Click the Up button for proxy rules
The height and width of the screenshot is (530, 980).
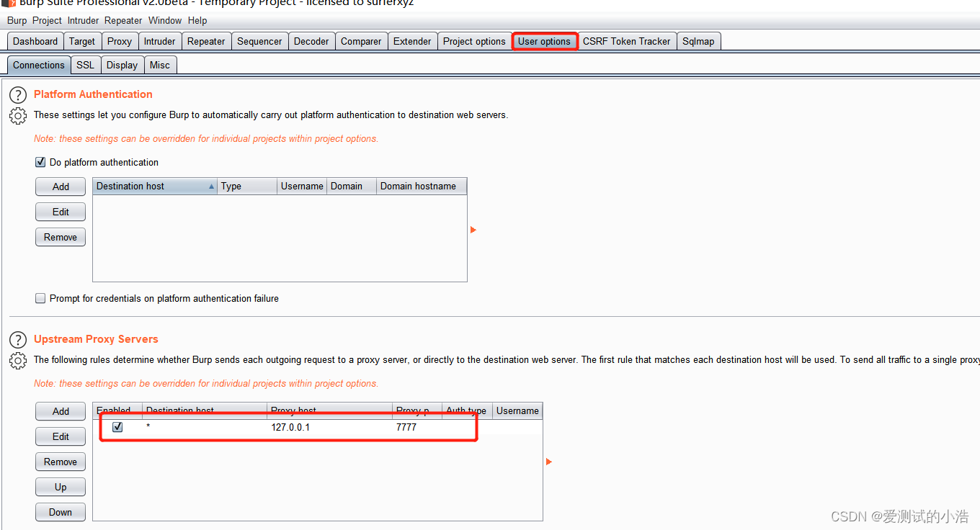(x=61, y=487)
